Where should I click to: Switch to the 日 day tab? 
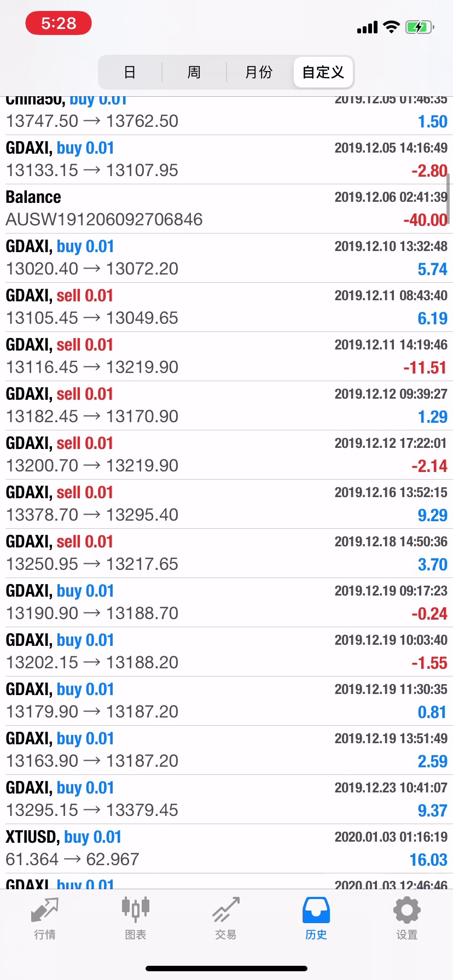[x=130, y=72]
